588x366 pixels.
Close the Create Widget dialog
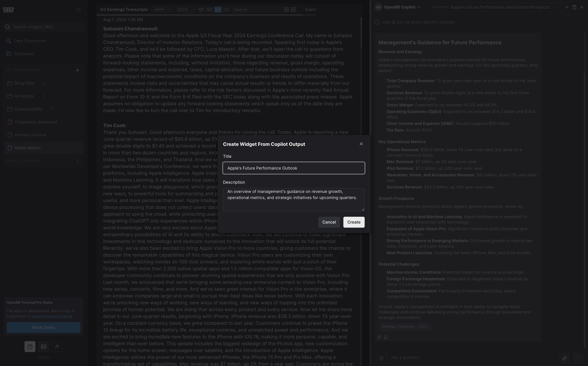click(361, 144)
